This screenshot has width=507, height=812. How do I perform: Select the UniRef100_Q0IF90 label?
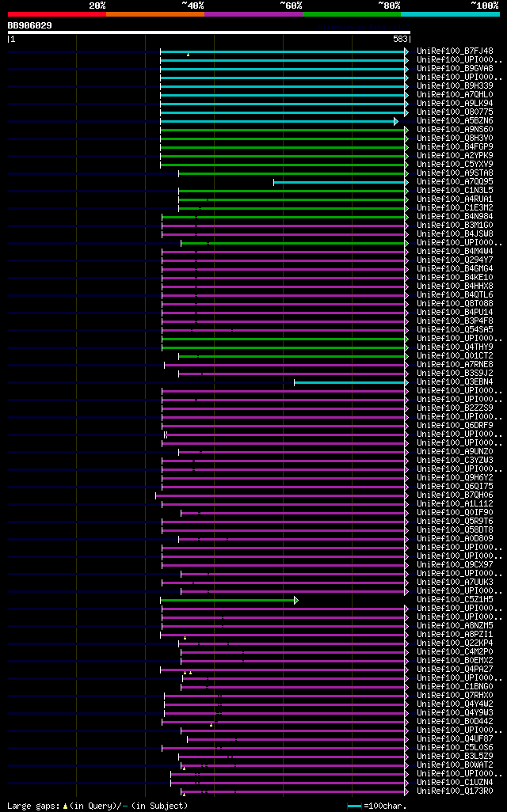click(x=456, y=513)
